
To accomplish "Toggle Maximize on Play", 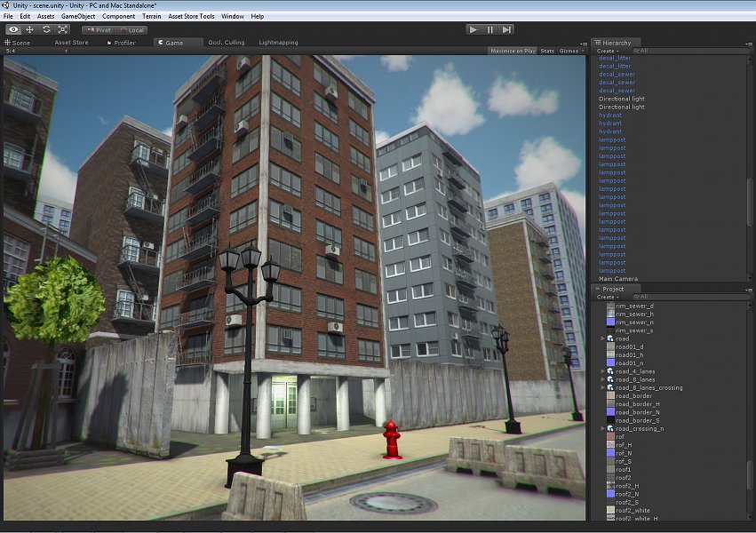I will [513, 51].
